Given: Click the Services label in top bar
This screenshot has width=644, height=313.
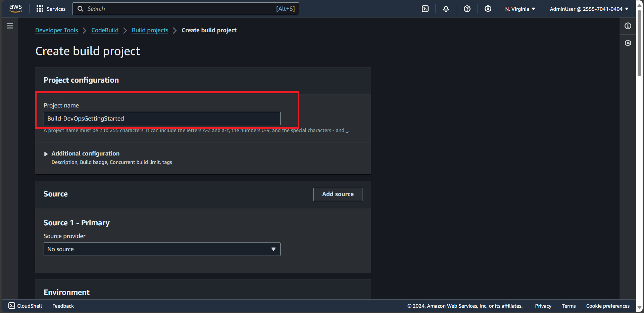Looking at the screenshot, I should coord(56,9).
